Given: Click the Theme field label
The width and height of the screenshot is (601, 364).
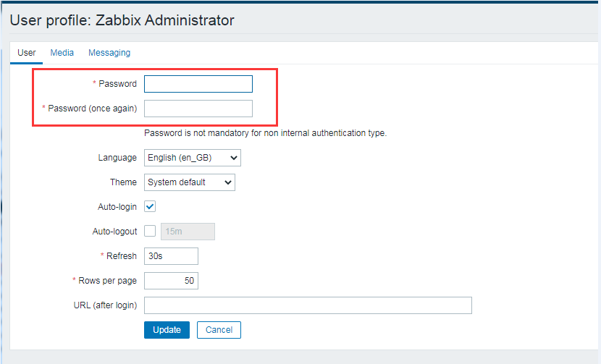Looking at the screenshot, I should tap(123, 182).
